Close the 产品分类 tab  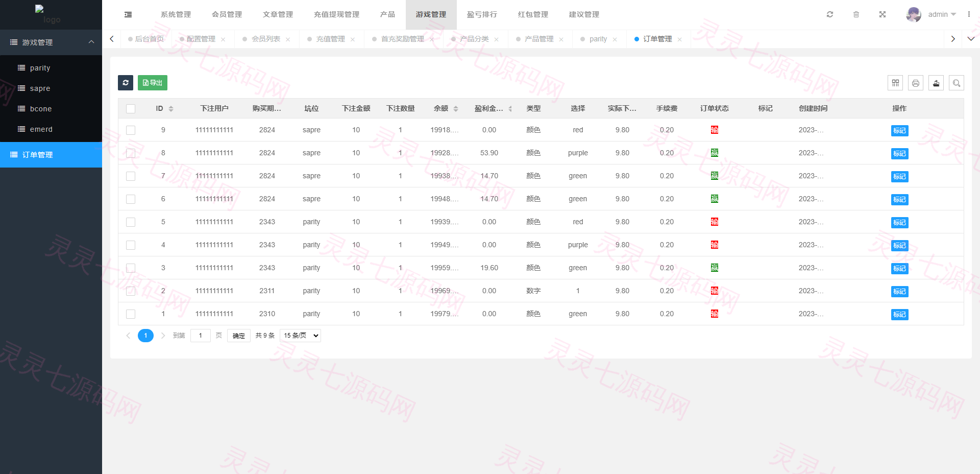[496, 39]
